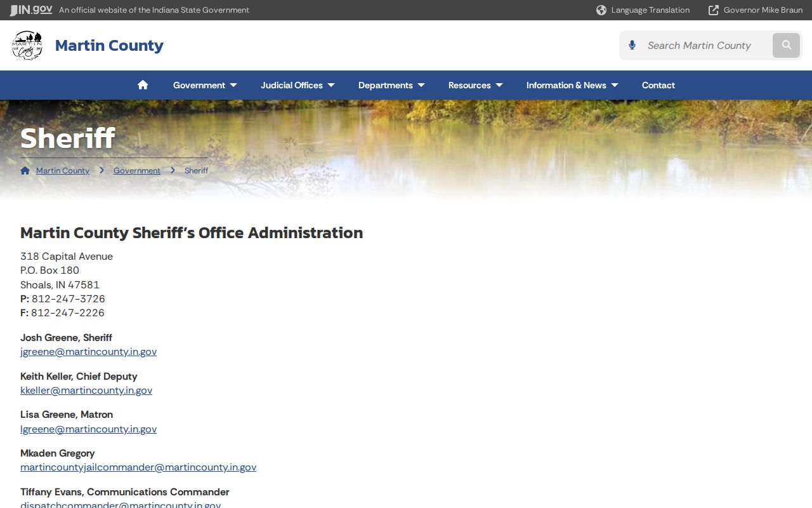Open the Resources menu item
The height and width of the screenshot is (508, 812).
[x=469, y=85]
